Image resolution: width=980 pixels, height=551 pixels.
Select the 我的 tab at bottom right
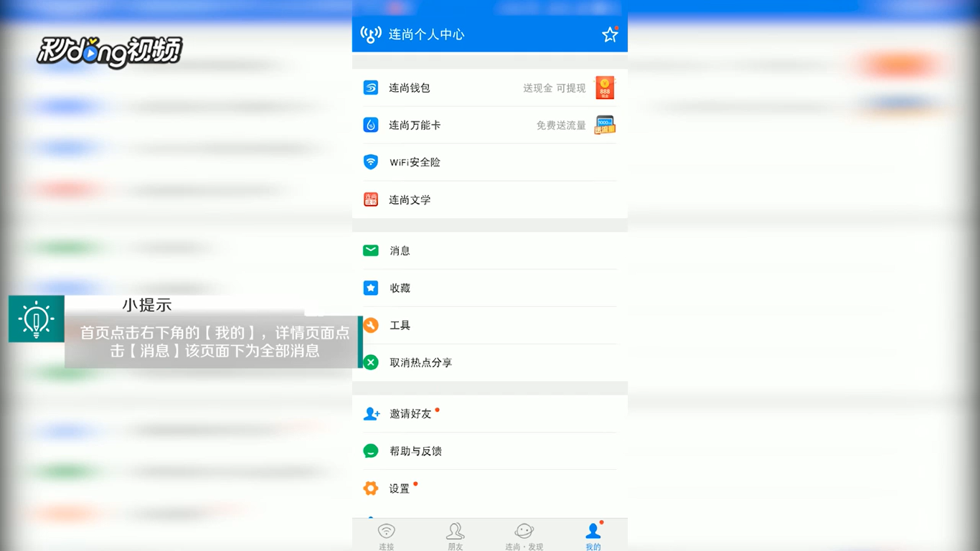pyautogui.click(x=593, y=534)
